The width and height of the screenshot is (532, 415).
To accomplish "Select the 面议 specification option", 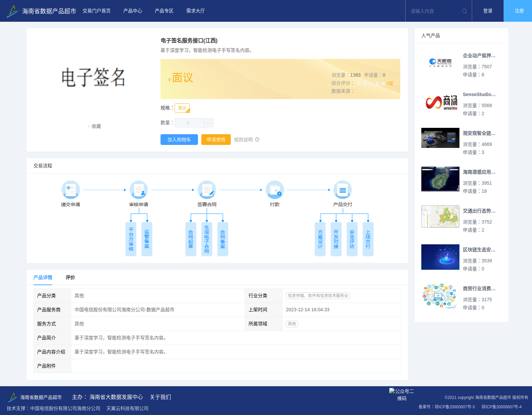I will pyautogui.click(x=182, y=108).
